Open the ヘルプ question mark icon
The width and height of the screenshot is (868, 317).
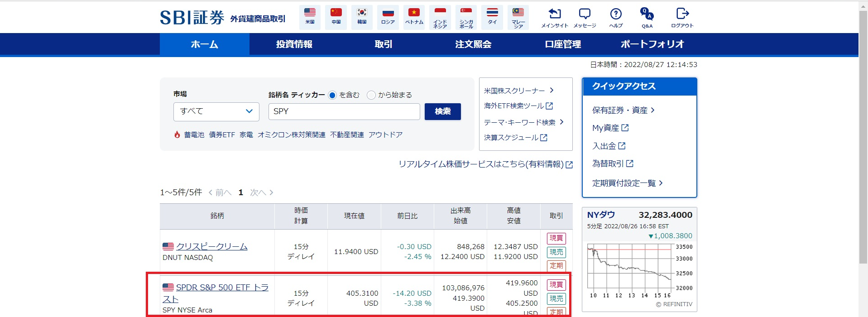click(616, 14)
